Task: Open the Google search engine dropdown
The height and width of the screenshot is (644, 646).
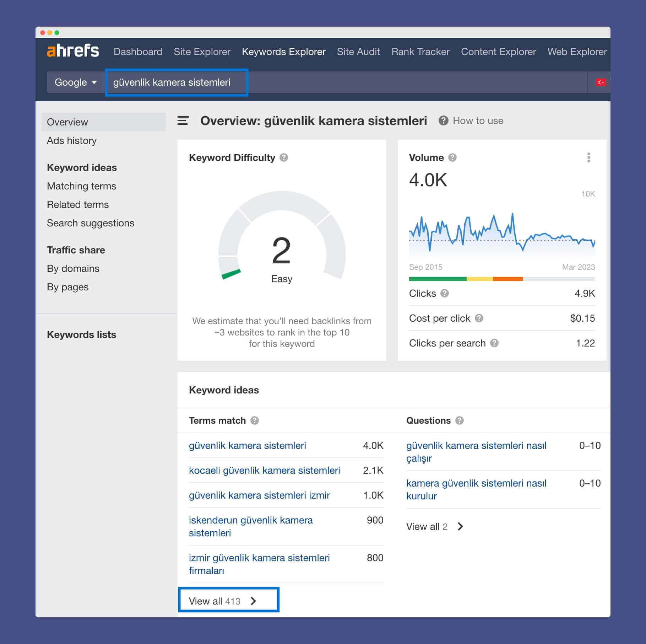Action: pyautogui.click(x=76, y=82)
